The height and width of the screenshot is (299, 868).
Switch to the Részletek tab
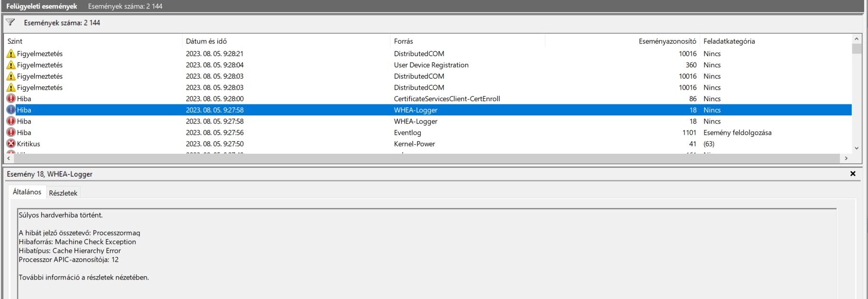coord(63,193)
